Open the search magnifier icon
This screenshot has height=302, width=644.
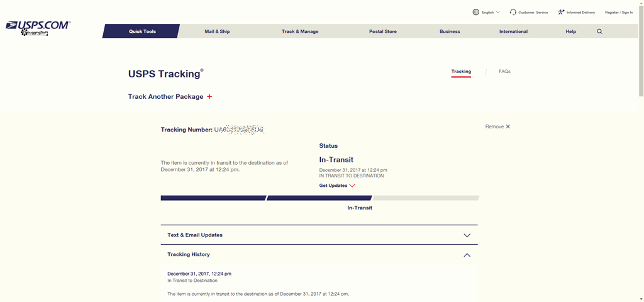tap(599, 31)
